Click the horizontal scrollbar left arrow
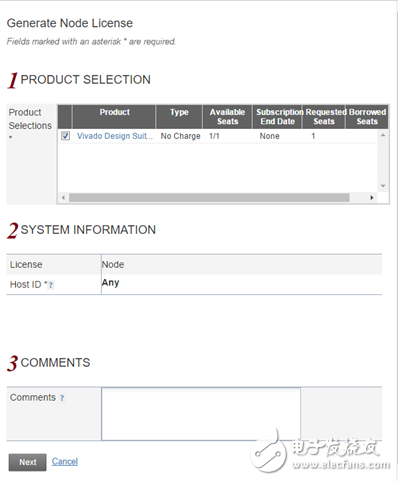This screenshot has height=481, width=398. 63,198
